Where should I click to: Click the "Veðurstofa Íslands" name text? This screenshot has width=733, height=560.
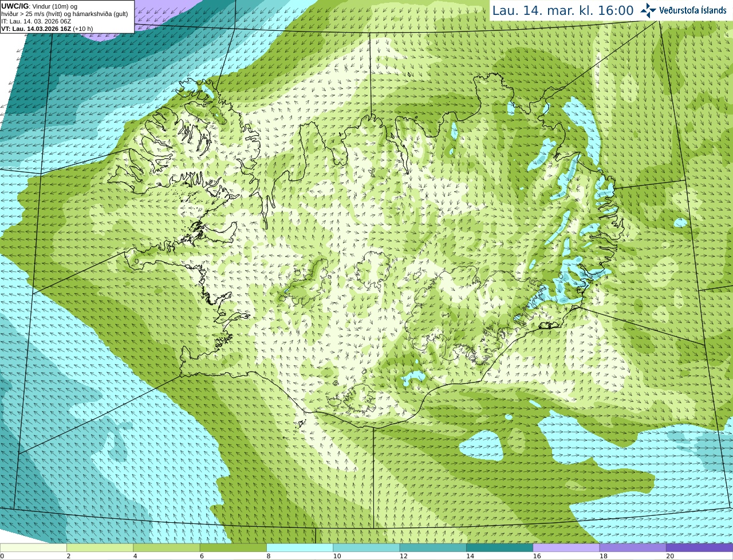point(693,10)
